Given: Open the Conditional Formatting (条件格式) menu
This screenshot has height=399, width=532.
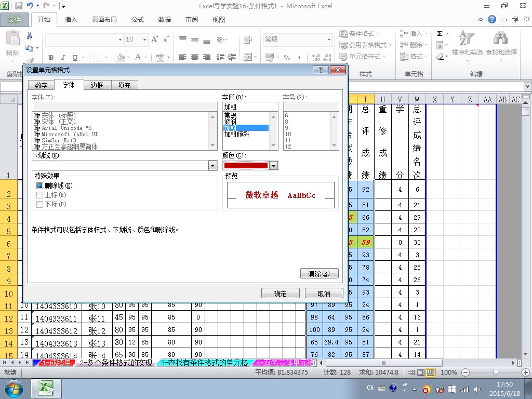Looking at the screenshot, I should pyautogui.click(x=360, y=34).
